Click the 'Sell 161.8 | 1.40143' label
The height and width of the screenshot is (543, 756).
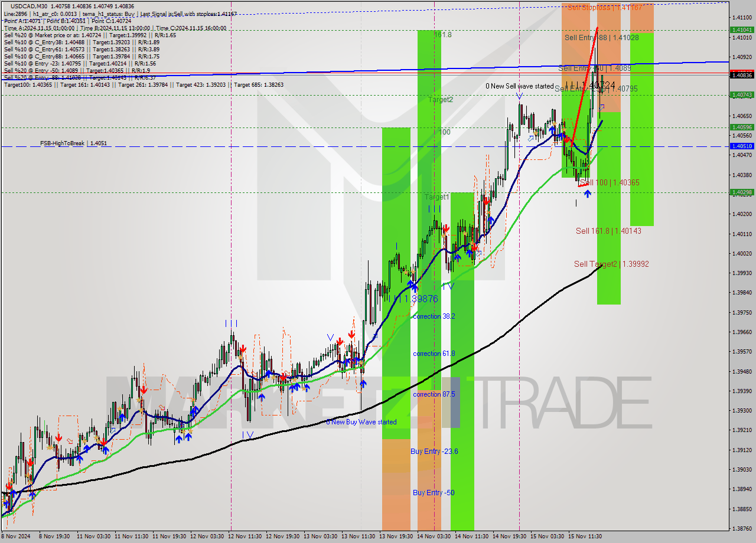[608, 231]
